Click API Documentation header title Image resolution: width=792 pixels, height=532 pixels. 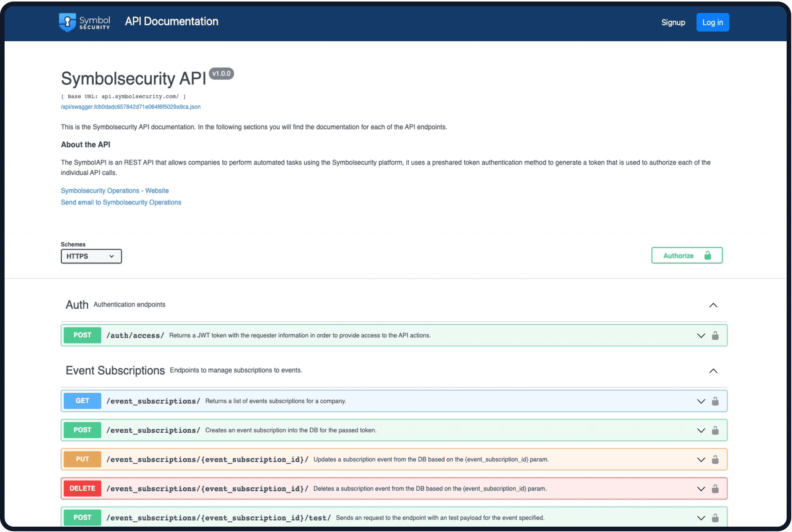tap(171, 21)
